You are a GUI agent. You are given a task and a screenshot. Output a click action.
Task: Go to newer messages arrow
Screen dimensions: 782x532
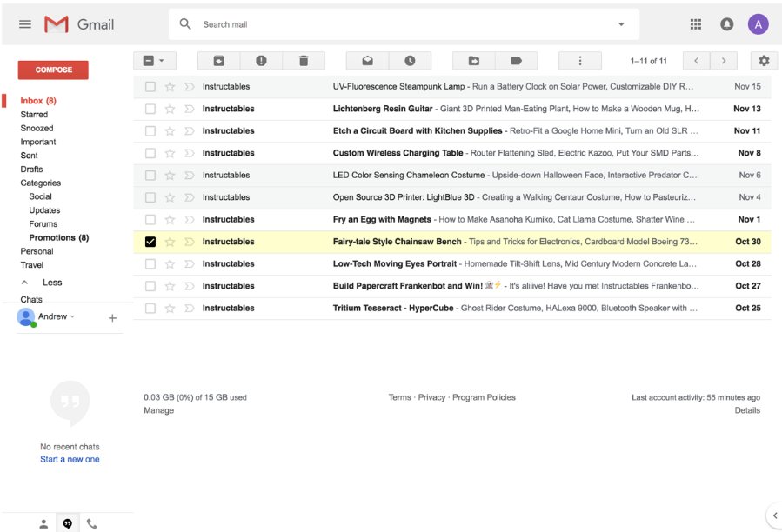point(696,61)
